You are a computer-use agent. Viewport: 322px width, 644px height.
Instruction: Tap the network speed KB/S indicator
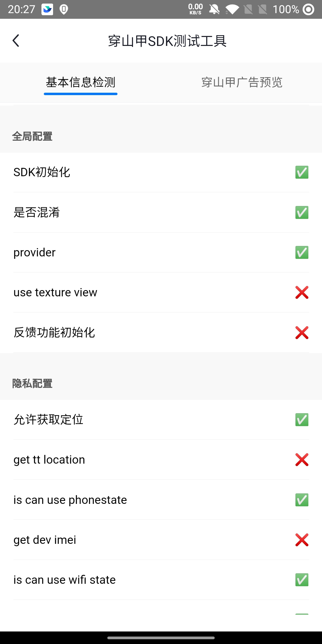tap(195, 9)
